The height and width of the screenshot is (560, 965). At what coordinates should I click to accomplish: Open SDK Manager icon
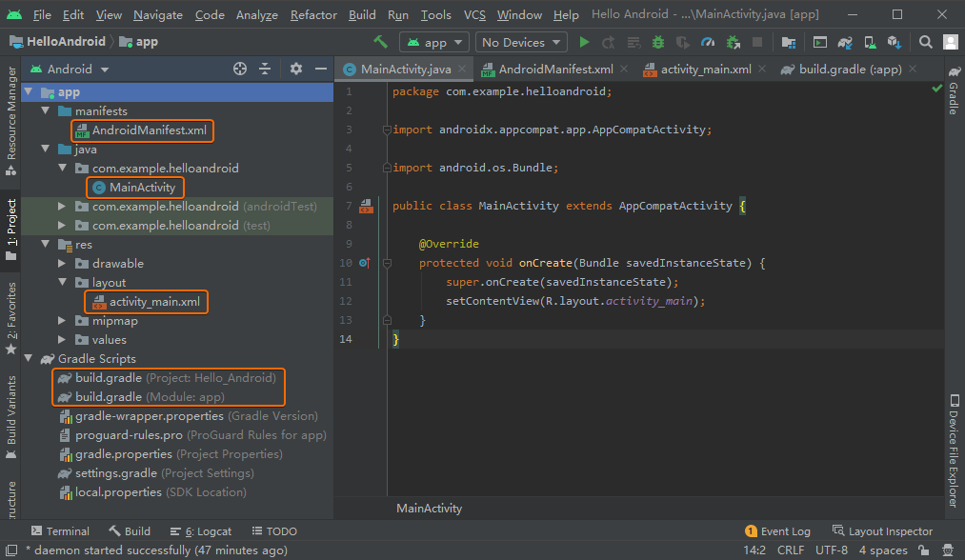click(895, 42)
